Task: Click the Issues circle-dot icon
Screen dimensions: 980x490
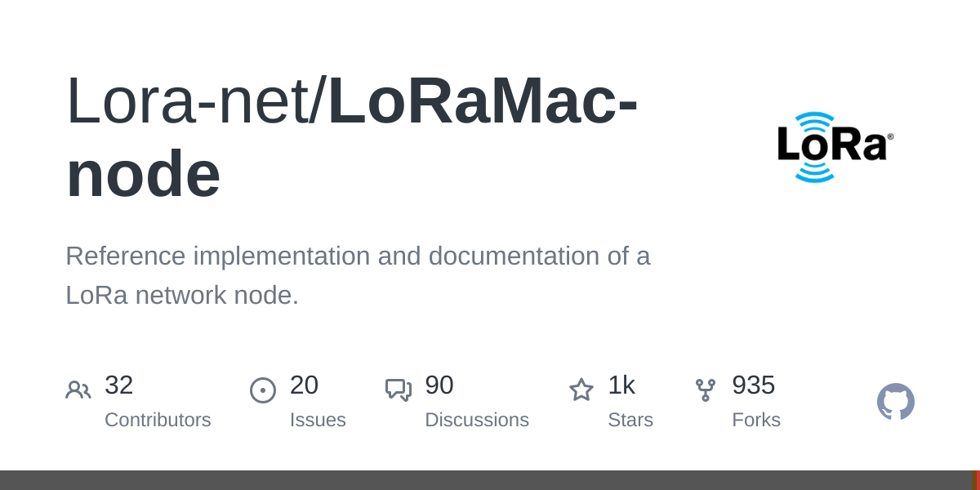Action: click(x=263, y=390)
